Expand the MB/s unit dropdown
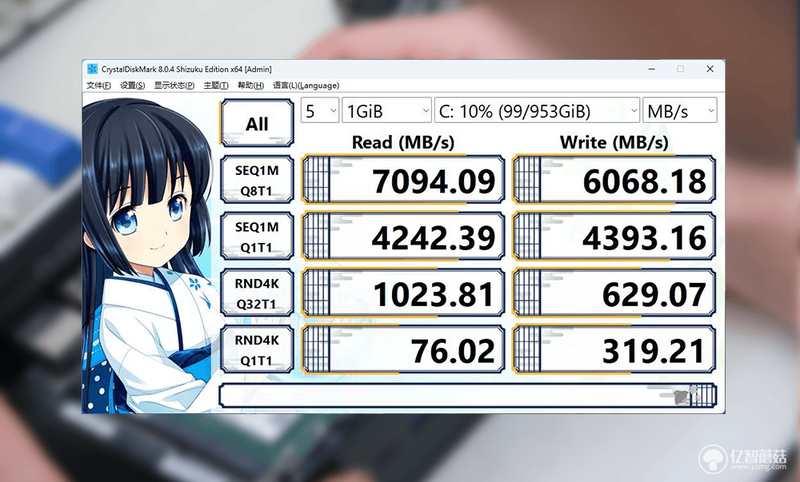 point(680,111)
